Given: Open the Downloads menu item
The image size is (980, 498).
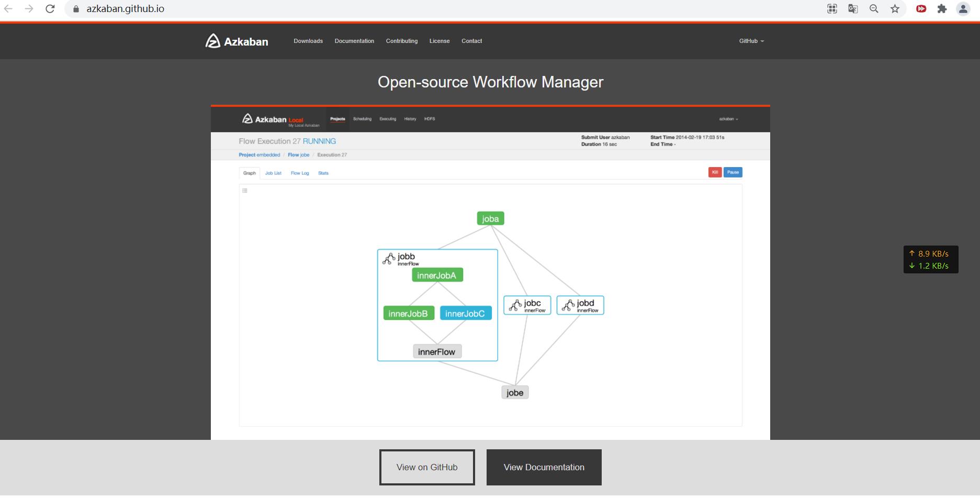Looking at the screenshot, I should click(308, 41).
